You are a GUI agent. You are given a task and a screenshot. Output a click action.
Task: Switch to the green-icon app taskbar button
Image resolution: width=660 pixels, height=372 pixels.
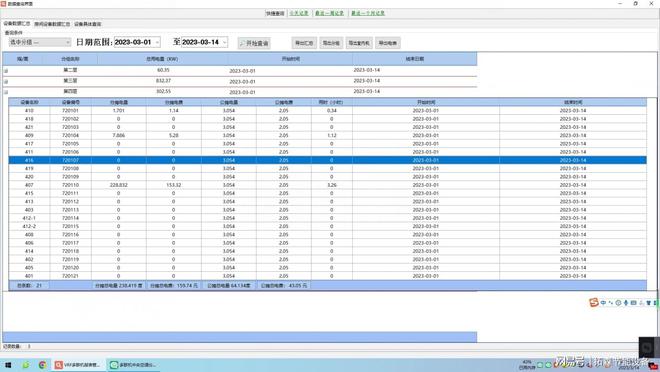click(134, 365)
